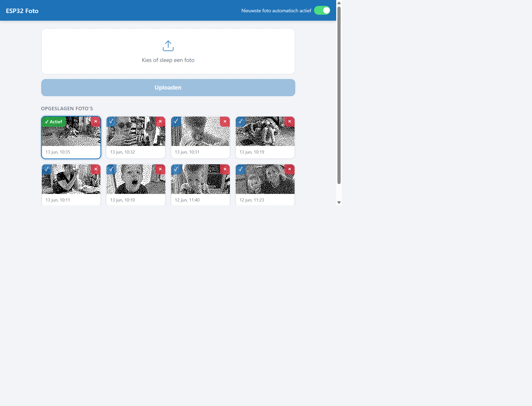This screenshot has width=532, height=406.
Task: Remove the 12 jun, 11:40 photo
Action: (225, 169)
